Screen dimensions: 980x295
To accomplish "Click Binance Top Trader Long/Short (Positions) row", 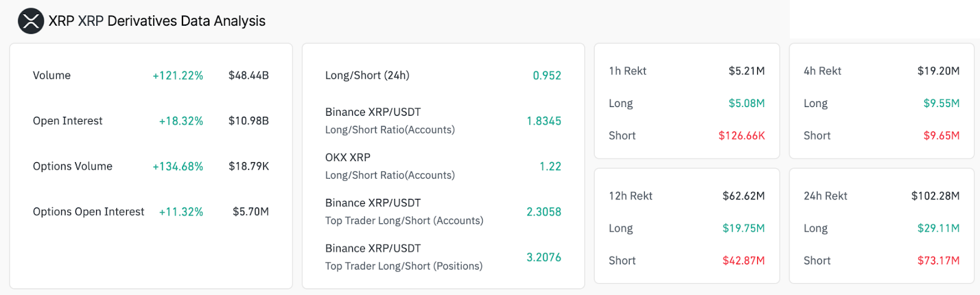I will tap(404, 257).
